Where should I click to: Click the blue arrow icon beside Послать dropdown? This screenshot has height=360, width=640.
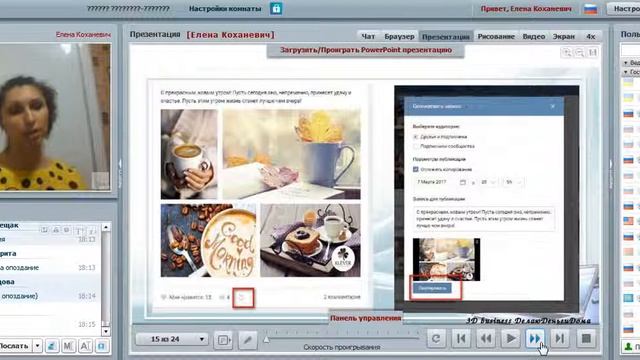(52, 346)
